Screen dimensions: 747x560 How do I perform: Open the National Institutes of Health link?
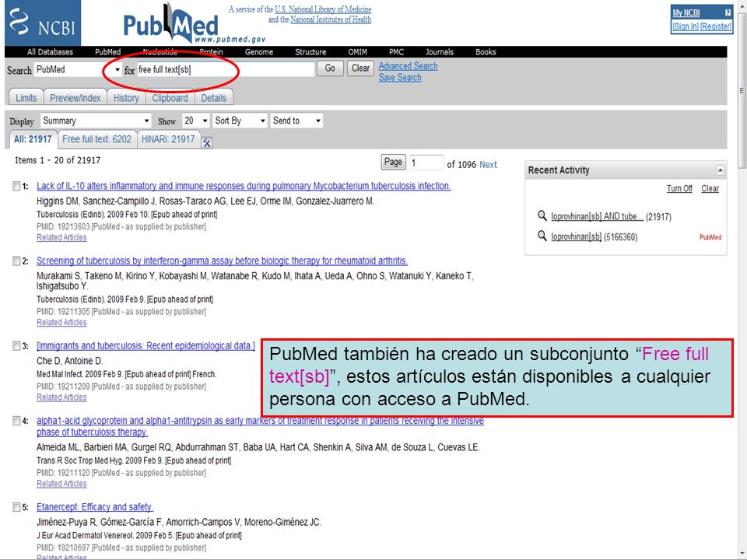point(331,19)
